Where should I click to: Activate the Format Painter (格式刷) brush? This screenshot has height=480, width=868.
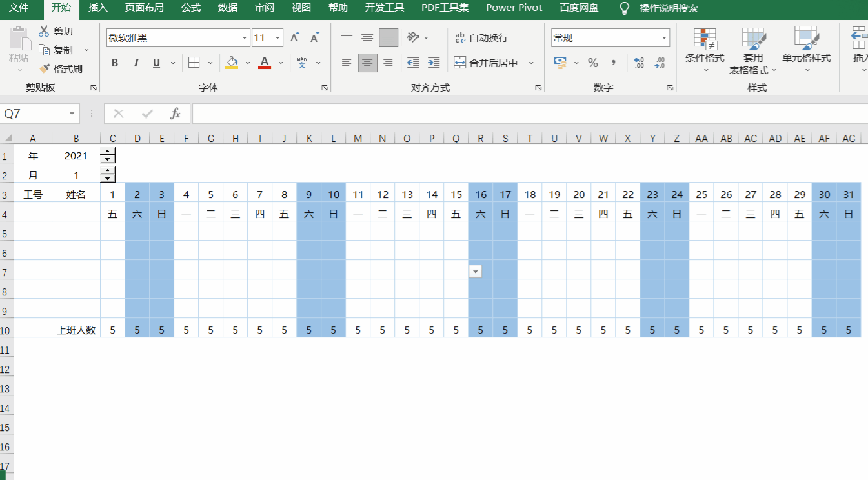point(45,68)
